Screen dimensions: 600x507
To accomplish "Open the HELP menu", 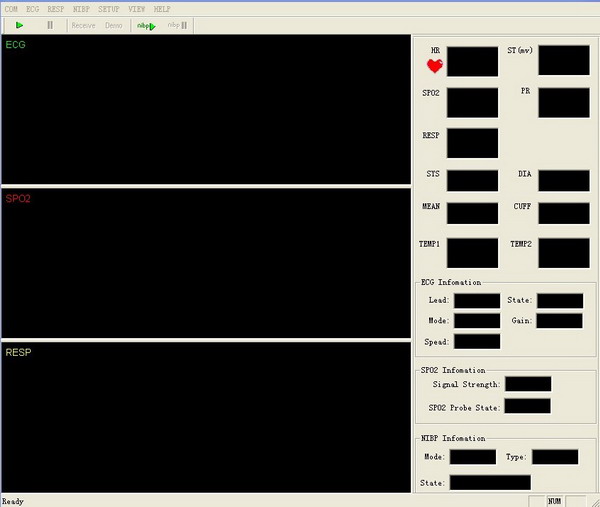I will pos(162,8).
